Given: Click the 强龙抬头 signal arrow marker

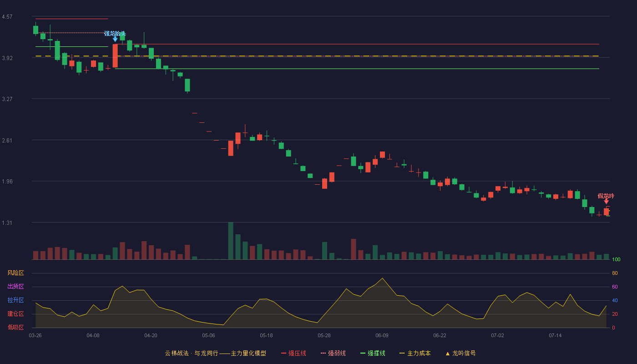Looking at the screenshot, I should (x=115, y=39).
